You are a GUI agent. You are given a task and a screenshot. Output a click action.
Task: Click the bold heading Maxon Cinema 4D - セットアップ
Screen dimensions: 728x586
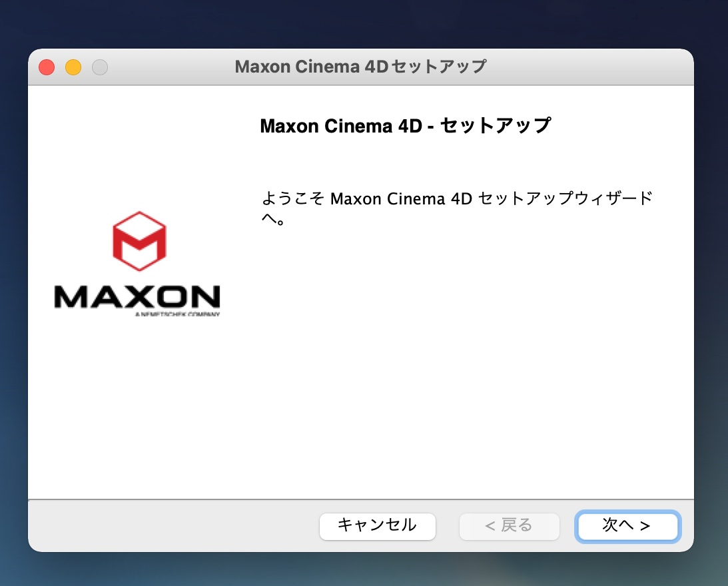coord(406,125)
